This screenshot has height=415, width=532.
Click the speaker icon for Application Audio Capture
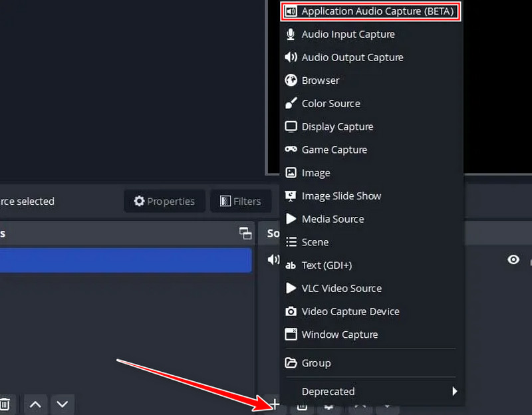[291, 11]
